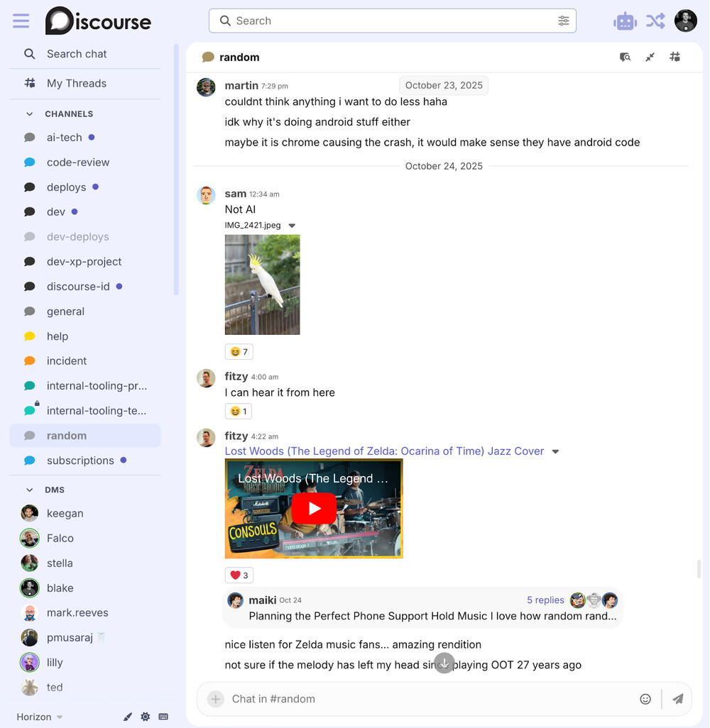710x728 pixels.
Task: Collapse chat to drawer mode
Action: click(650, 57)
